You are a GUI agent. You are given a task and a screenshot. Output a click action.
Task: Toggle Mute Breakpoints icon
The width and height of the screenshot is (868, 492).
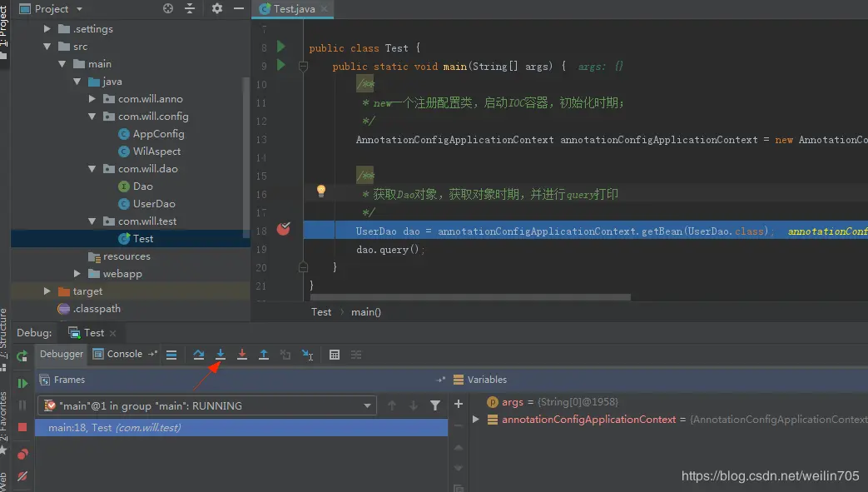(22, 476)
